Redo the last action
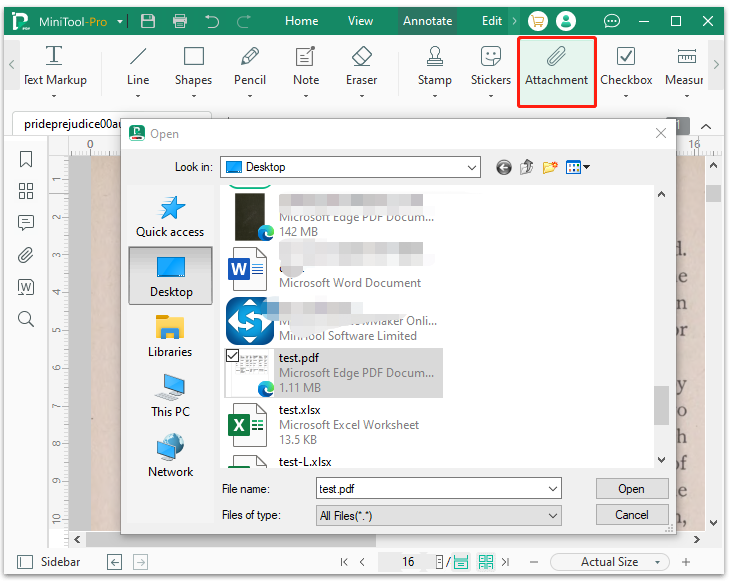This screenshot has height=582, width=731. click(x=243, y=21)
